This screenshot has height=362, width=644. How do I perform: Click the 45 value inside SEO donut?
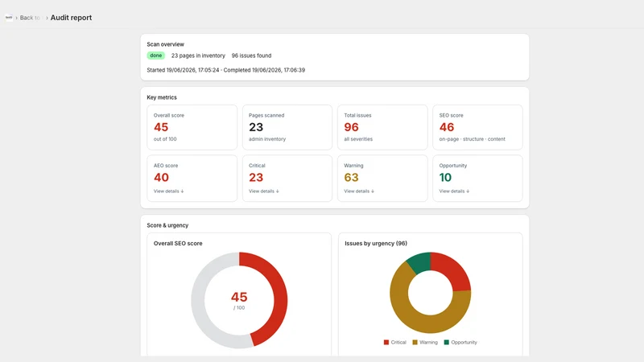tap(239, 297)
